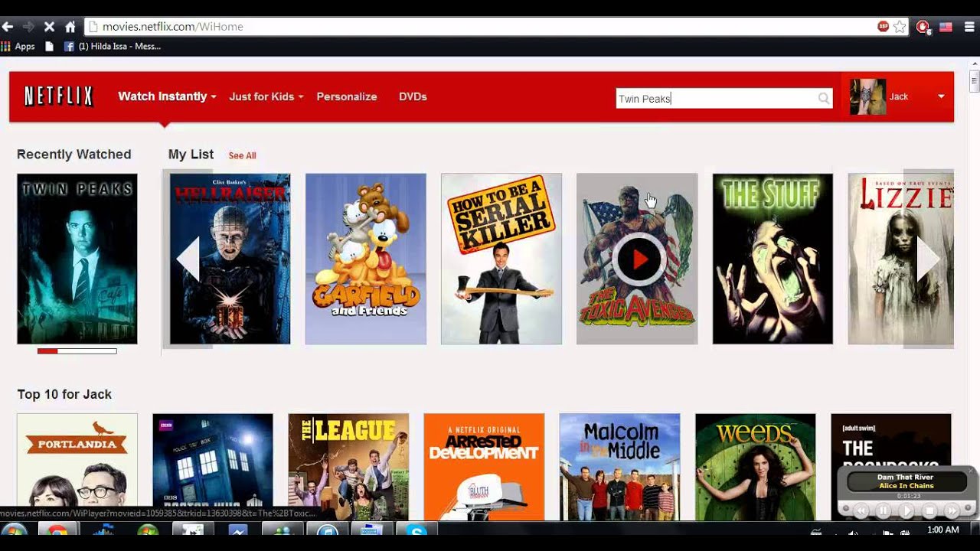This screenshot has height=551, width=980.
Task: Open The League poster
Action: click(348, 467)
